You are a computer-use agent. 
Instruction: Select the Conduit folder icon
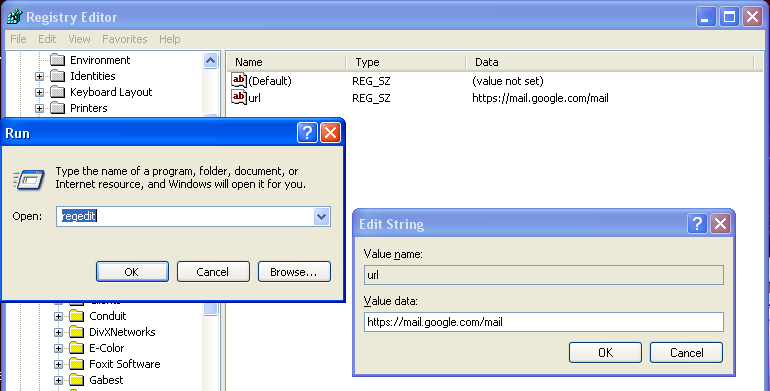coord(77,316)
